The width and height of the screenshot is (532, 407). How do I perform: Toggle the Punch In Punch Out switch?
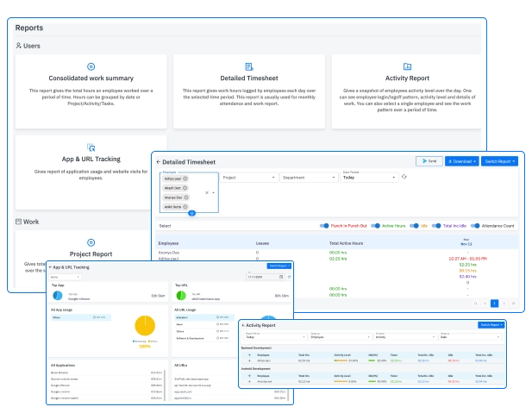point(324,226)
